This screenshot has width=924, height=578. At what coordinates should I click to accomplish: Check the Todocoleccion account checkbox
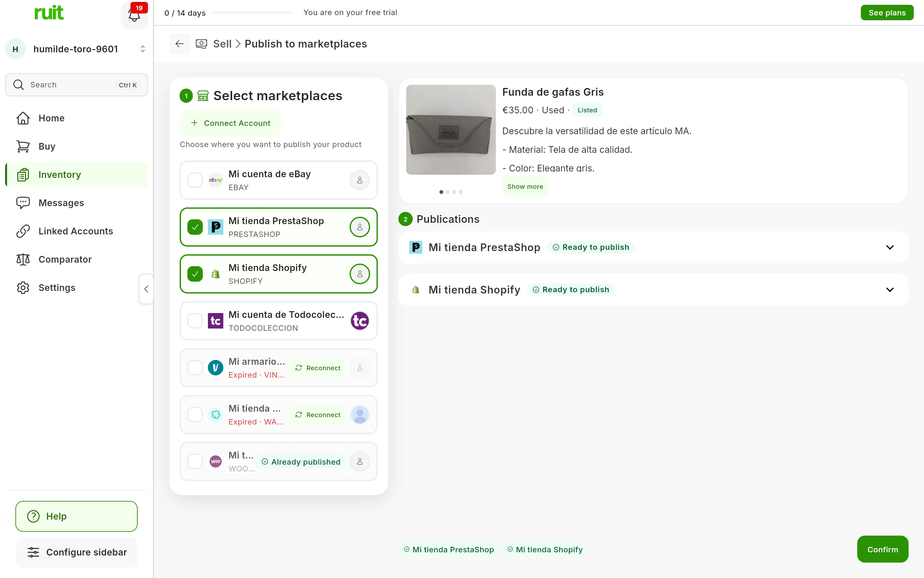195,321
